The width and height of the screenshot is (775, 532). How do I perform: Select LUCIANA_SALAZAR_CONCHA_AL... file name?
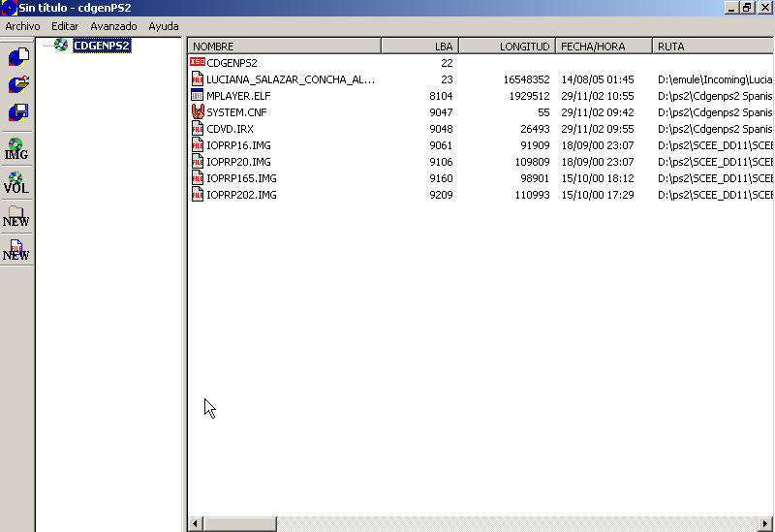point(291,79)
